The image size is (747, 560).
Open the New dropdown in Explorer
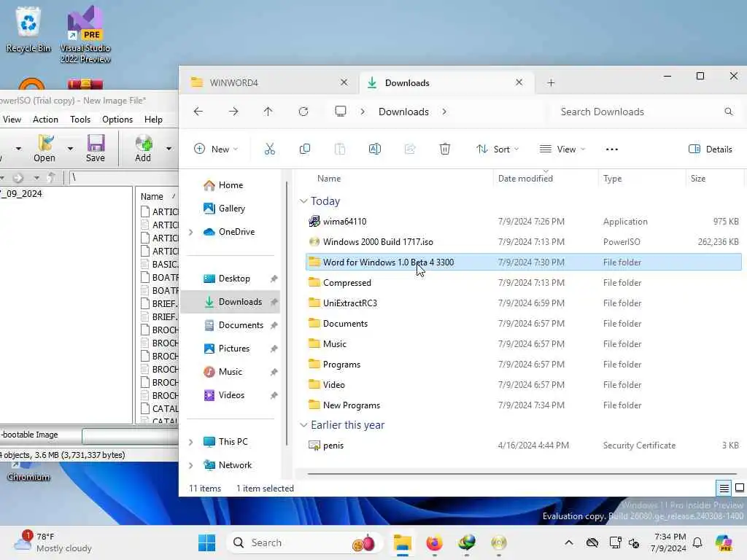click(x=216, y=149)
